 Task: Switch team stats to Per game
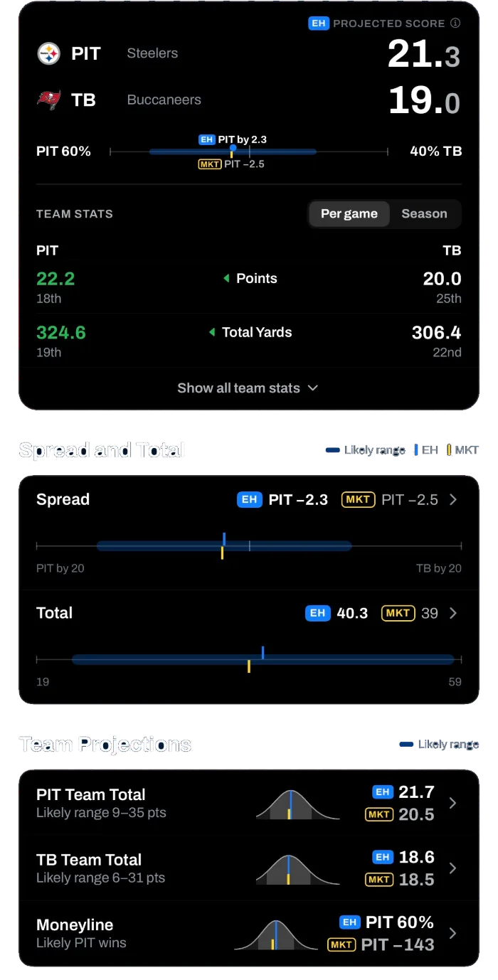pyautogui.click(x=349, y=214)
